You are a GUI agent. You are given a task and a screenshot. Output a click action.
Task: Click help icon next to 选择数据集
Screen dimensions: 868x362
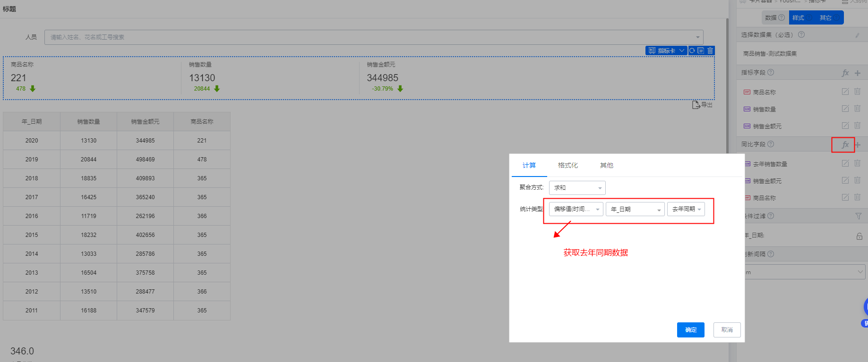click(801, 34)
